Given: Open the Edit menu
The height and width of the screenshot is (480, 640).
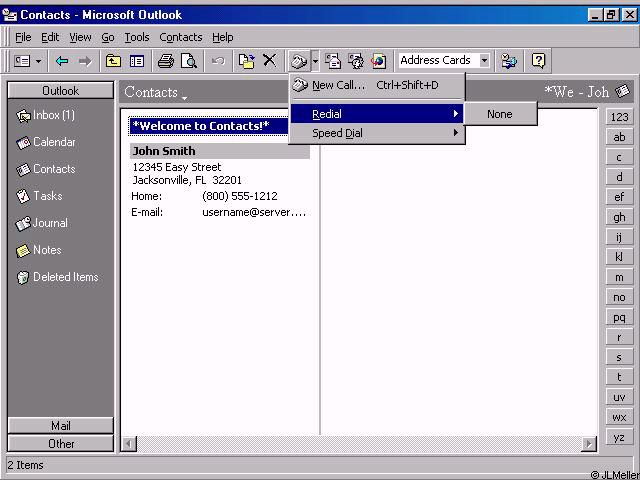Looking at the screenshot, I should (x=50, y=38).
